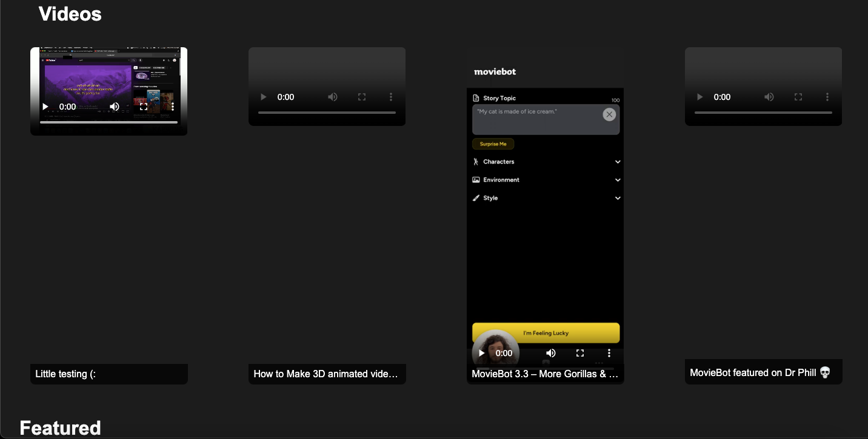Open more options on the Dr Phill video
The image size is (868, 439).
click(827, 97)
